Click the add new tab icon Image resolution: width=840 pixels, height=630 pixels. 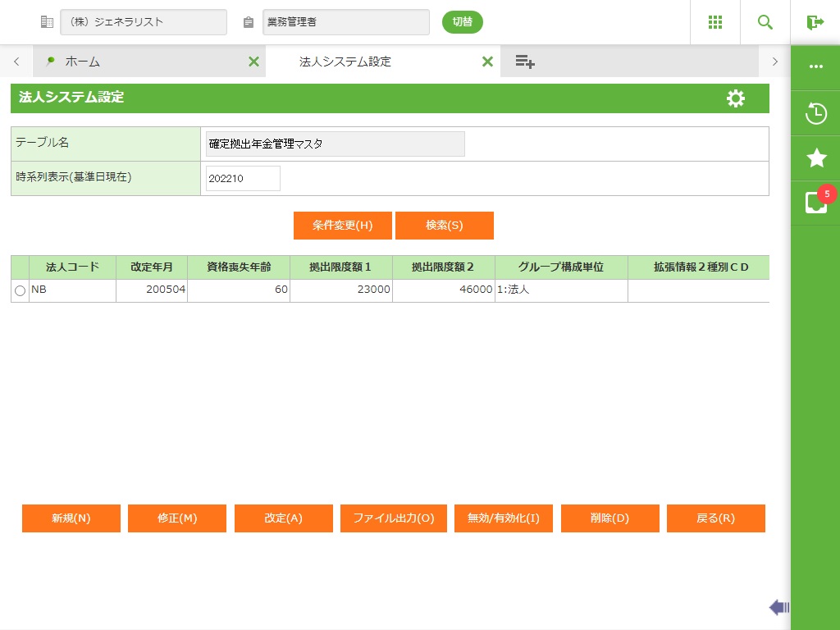525,62
